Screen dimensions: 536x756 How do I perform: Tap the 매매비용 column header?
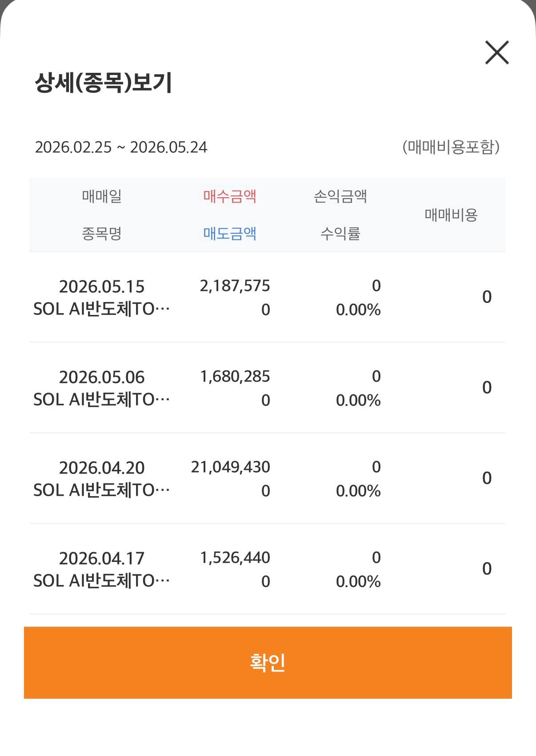[451, 215]
